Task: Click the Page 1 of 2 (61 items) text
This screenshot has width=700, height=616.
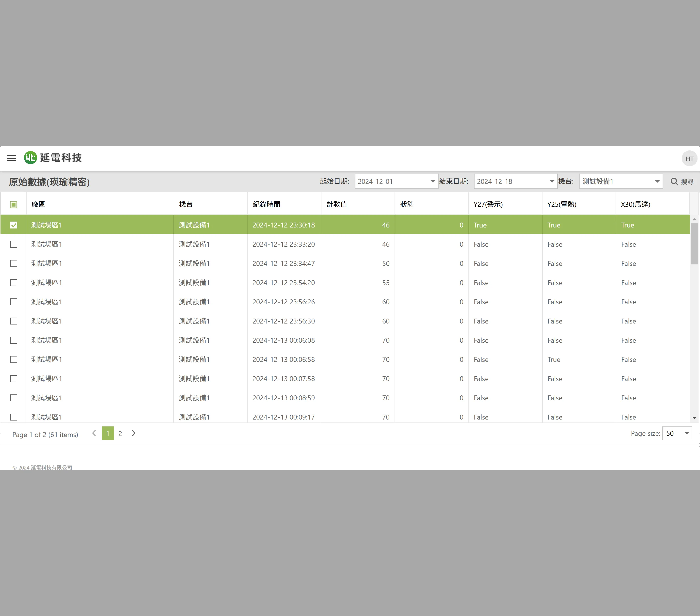Action: pyautogui.click(x=45, y=434)
